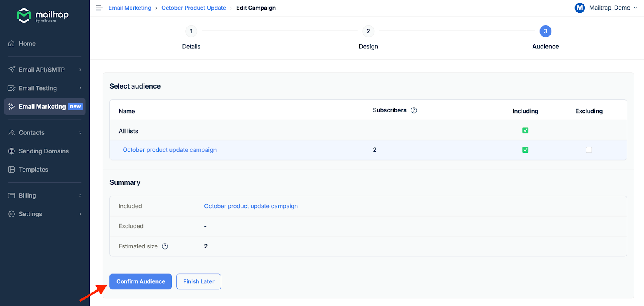The height and width of the screenshot is (306, 644).
Task: Click the Templates layout icon
Action: coord(12,170)
